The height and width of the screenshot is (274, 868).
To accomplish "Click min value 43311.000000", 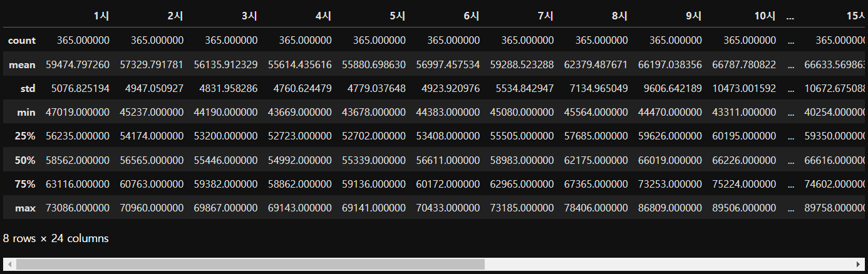I will 744,113.
